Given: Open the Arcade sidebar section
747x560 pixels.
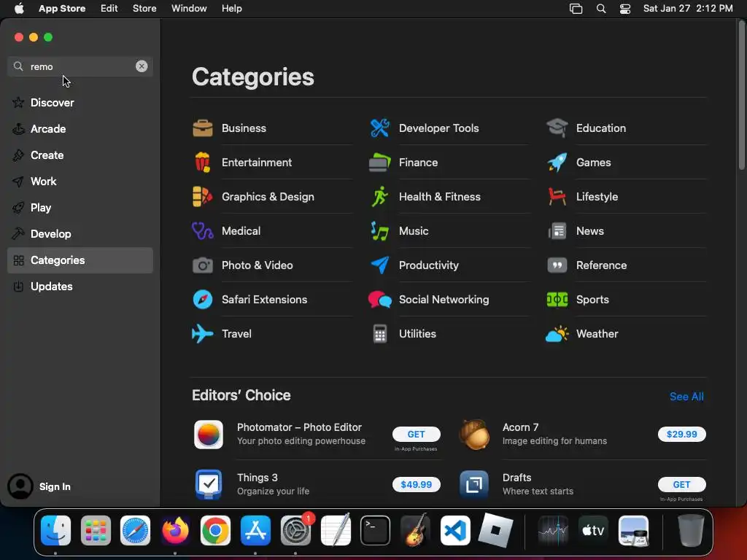Looking at the screenshot, I should (x=80, y=128).
